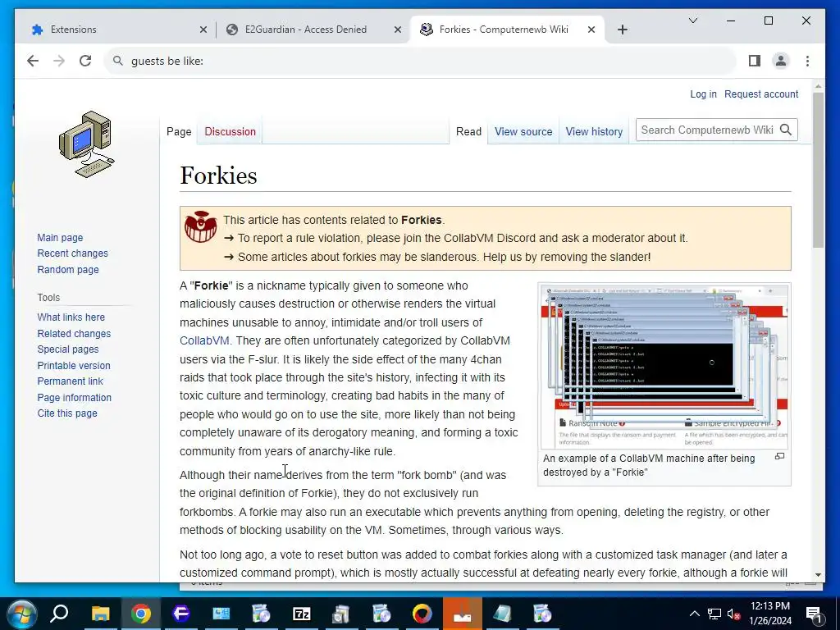The height and width of the screenshot is (630, 840).
Task: Open the Windows Start orb
Action: pyautogui.click(x=21, y=614)
